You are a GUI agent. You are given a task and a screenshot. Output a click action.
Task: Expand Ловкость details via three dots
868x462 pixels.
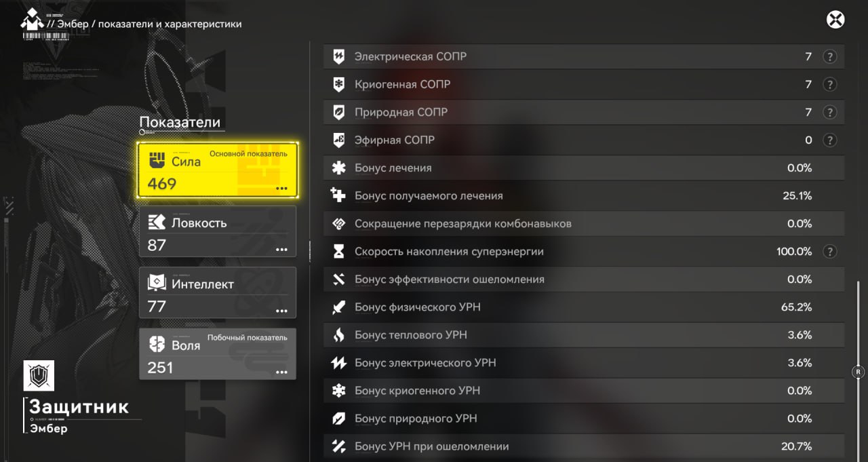281,249
